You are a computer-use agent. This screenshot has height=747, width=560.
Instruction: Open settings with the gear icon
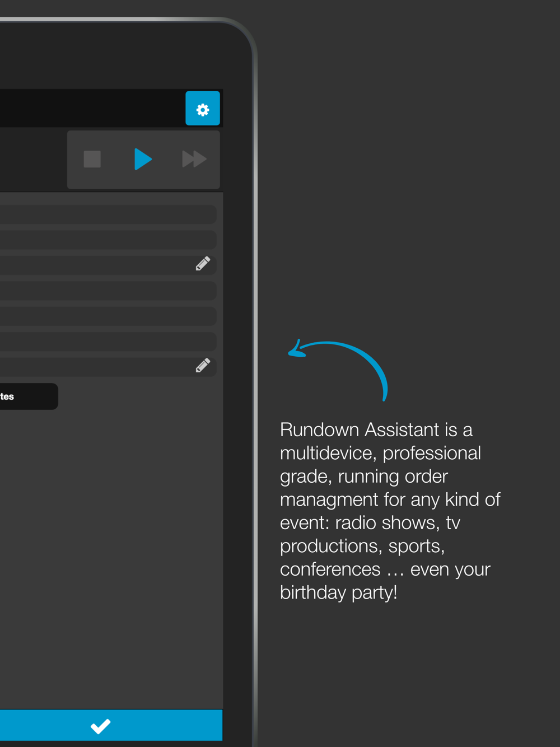(203, 108)
